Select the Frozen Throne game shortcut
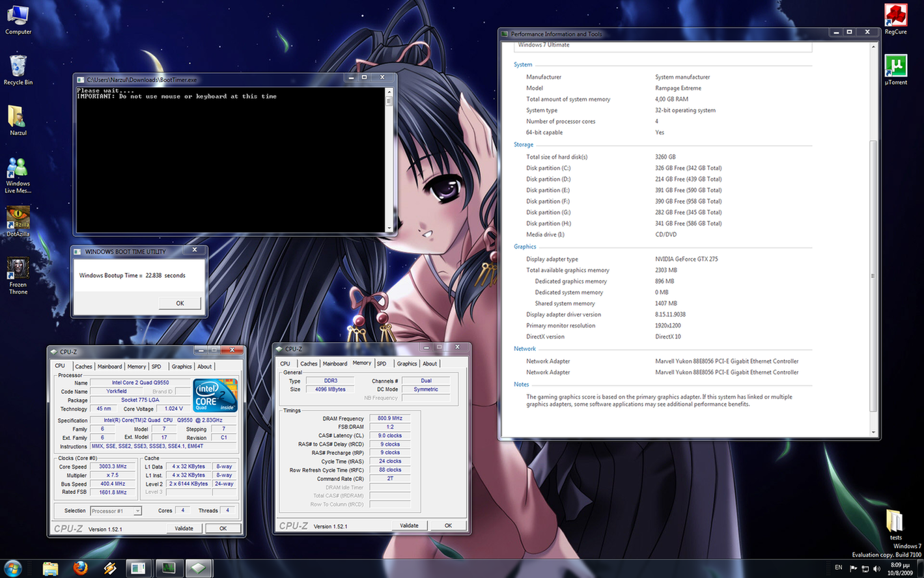 click(x=18, y=275)
